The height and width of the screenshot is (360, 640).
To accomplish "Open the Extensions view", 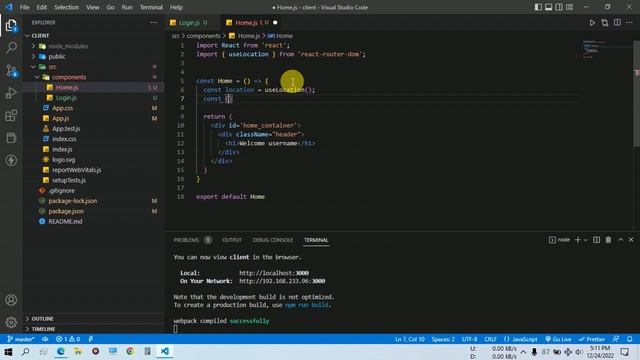I will (x=11, y=116).
